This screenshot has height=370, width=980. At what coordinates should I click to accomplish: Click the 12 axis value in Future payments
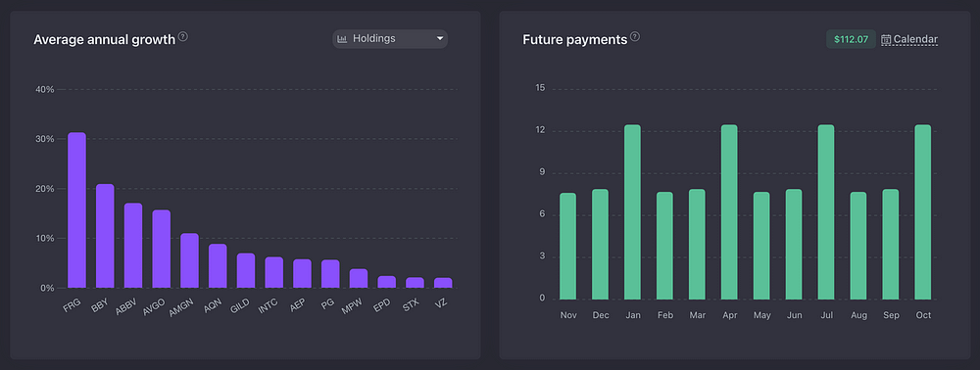click(541, 130)
